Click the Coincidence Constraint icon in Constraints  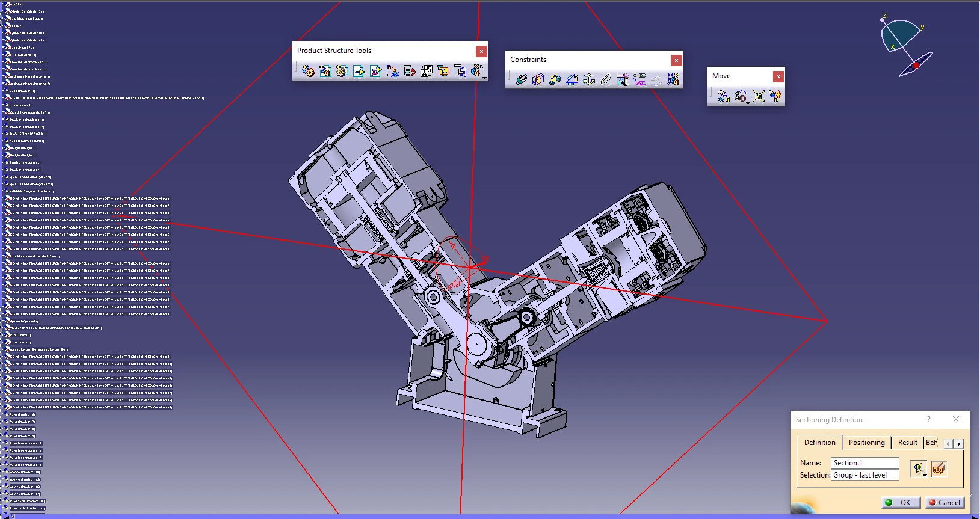click(x=522, y=79)
